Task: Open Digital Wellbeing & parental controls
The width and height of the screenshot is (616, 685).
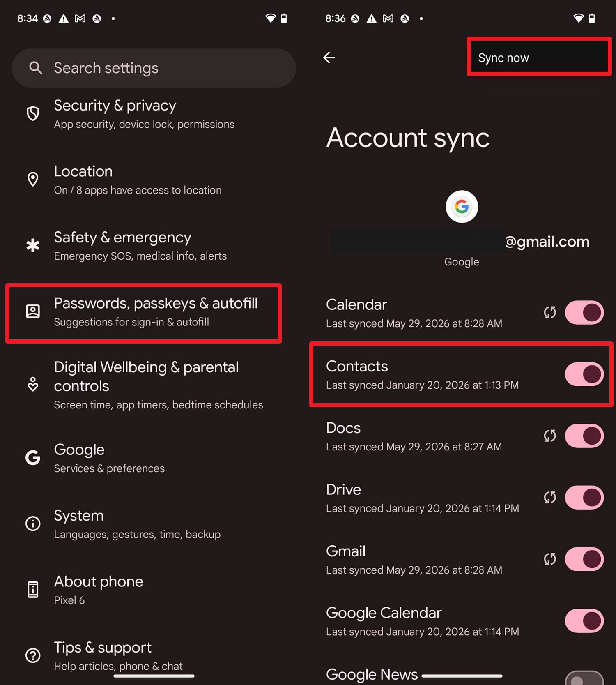Action: click(x=154, y=385)
